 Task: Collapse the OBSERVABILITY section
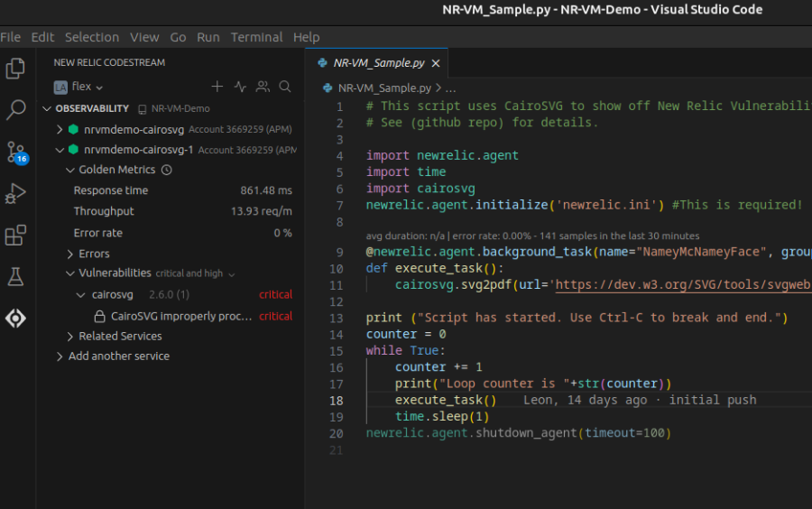pos(47,108)
